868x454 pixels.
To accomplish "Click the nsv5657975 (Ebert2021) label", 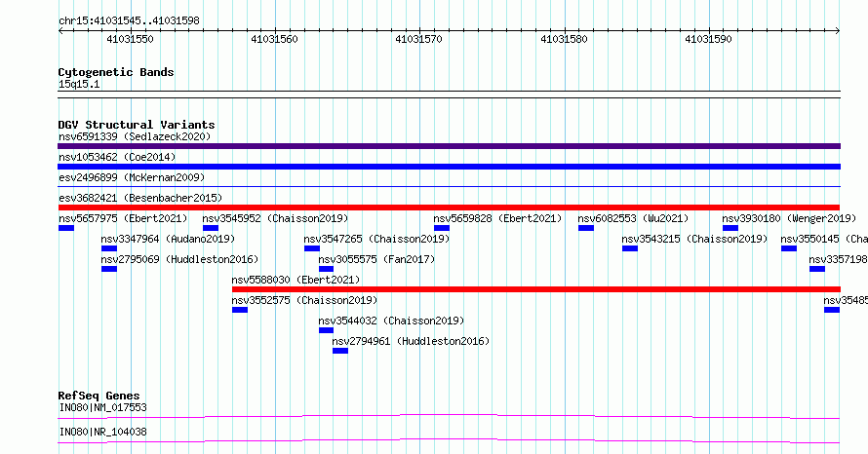I will [123, 218].
